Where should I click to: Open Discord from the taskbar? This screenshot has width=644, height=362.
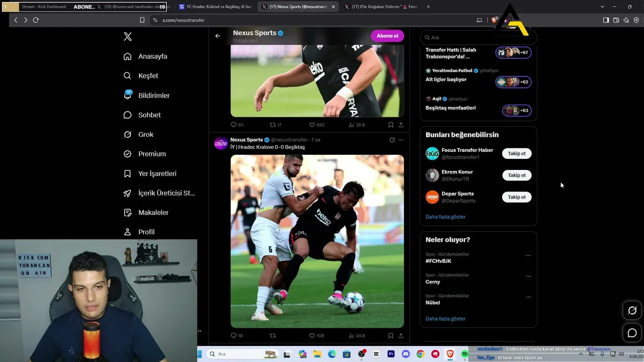coord(406,354)
